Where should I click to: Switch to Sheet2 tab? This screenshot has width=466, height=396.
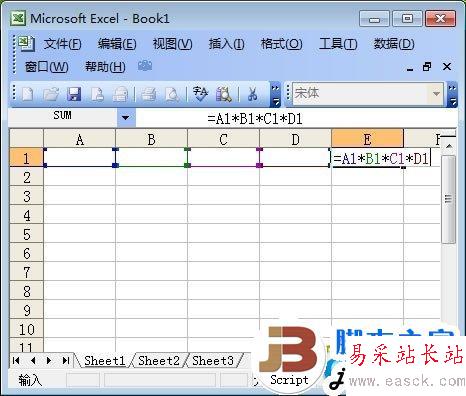pyautogui.click(x=159, y=360)
